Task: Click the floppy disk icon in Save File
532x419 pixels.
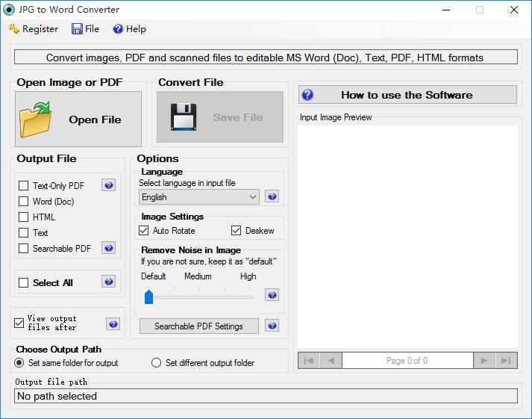Action: (x=184, y=117)
